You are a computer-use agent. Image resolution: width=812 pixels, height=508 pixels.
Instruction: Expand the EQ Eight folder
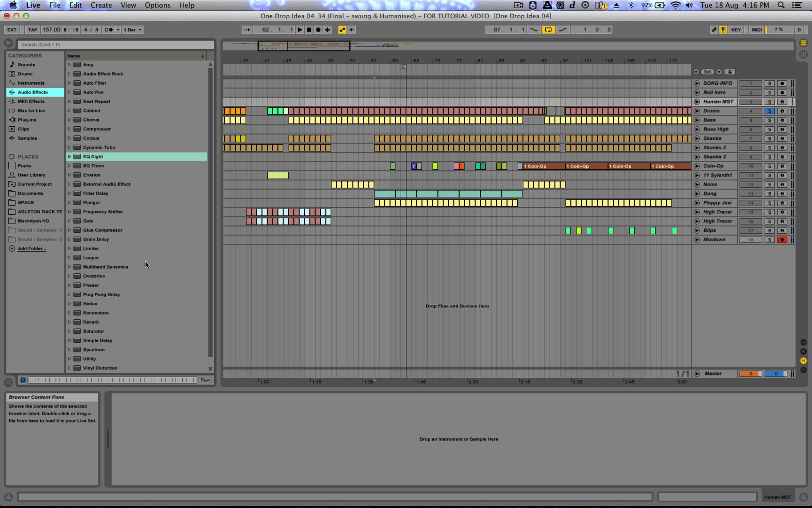(x=69, y=156)
